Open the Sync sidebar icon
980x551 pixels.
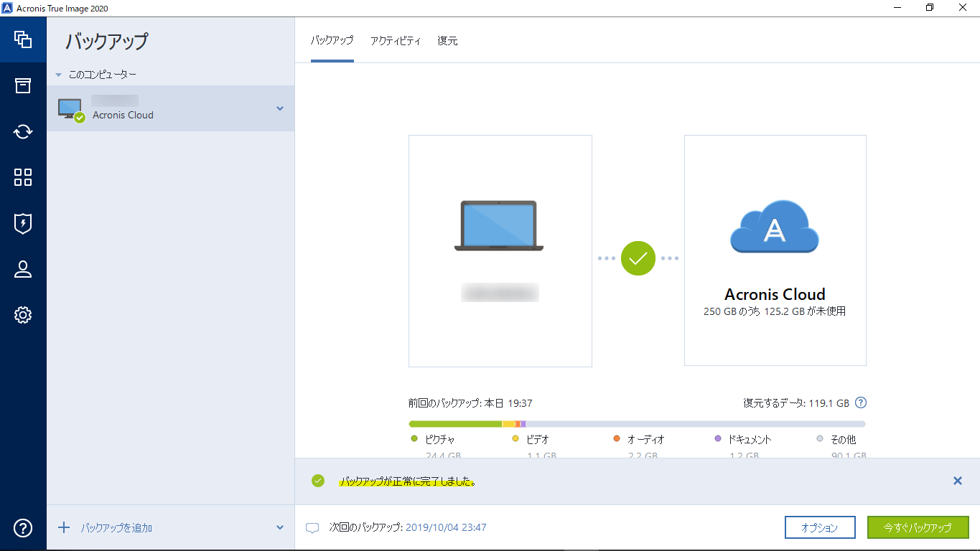coord(23,131)
